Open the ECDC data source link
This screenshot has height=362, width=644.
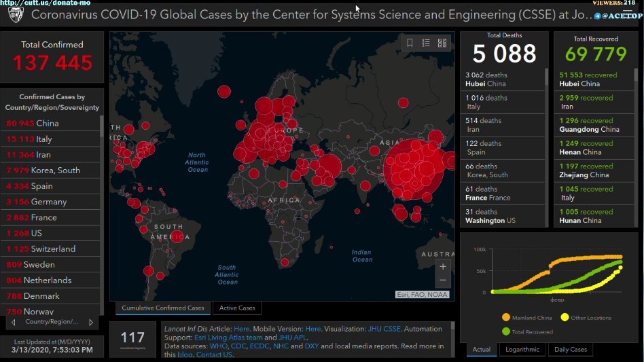259,346
